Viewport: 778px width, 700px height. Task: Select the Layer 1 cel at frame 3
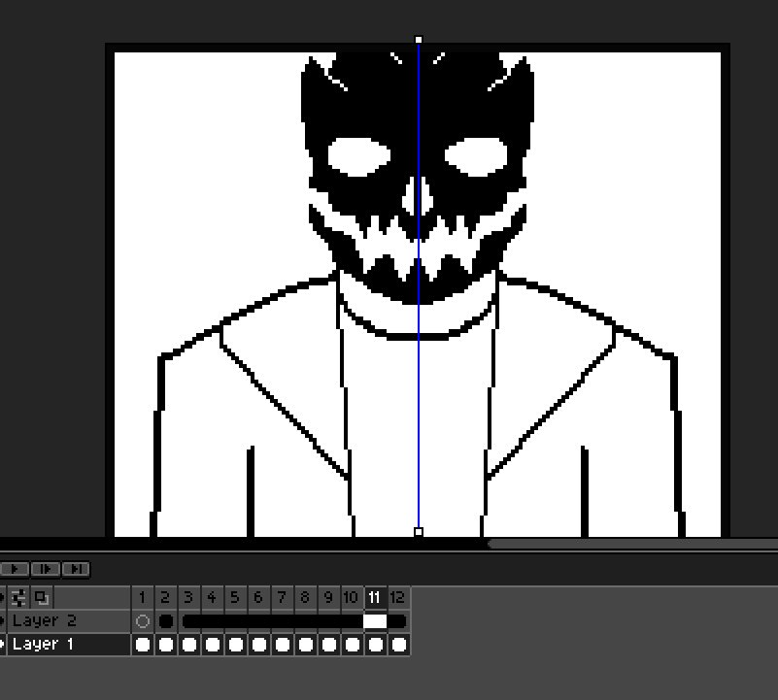(189, 644)
